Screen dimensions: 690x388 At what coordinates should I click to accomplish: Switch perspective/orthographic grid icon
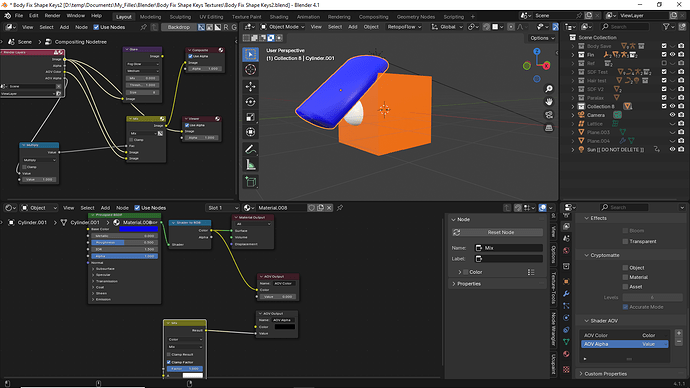pyautogui.click(x=549, y=128)
